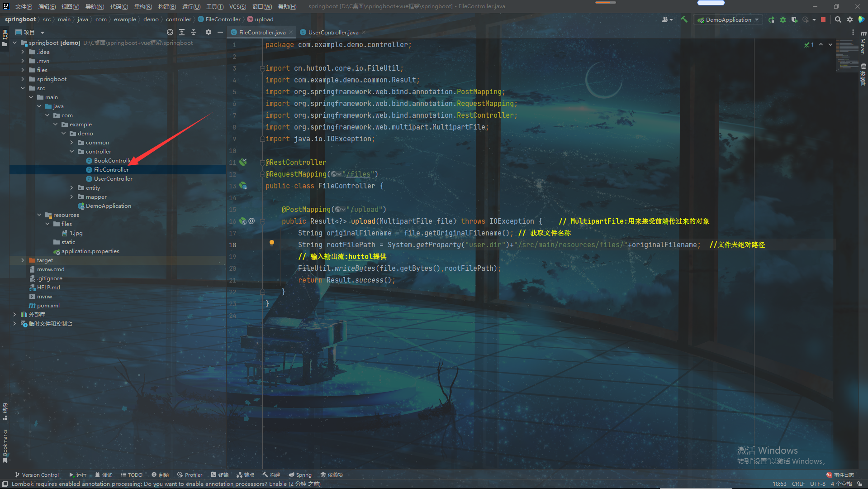868x489 pixels.
Task: Select the FileController.java tab
Action: tap(262, 32)
